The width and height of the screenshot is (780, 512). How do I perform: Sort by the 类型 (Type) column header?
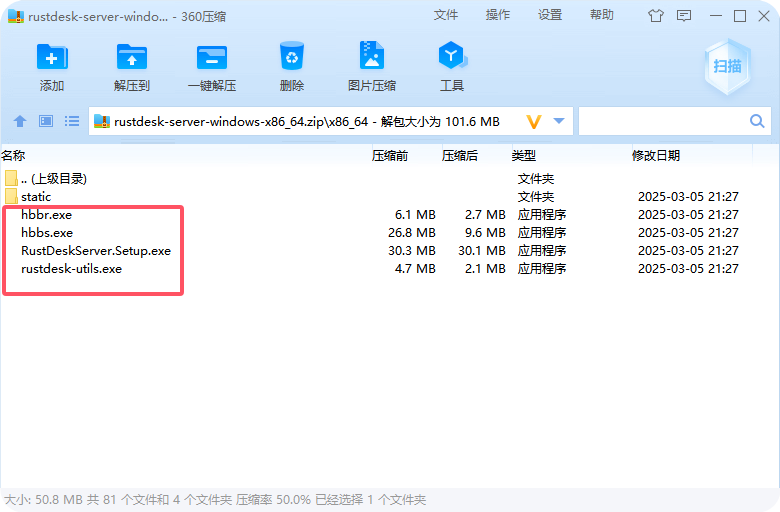524,156
